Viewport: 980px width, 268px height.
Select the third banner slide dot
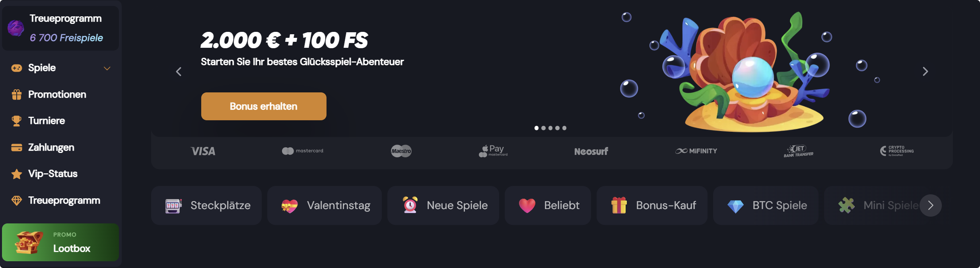550,128
